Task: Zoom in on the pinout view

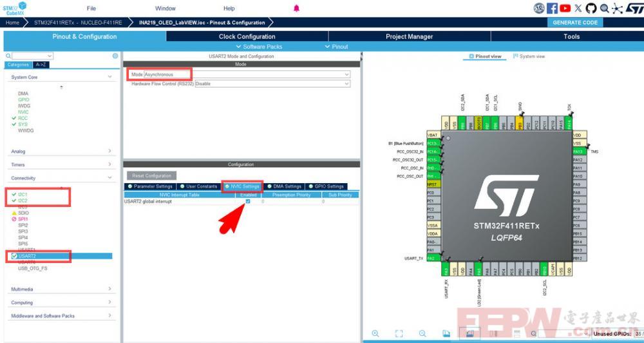Action: pos(375,333)
